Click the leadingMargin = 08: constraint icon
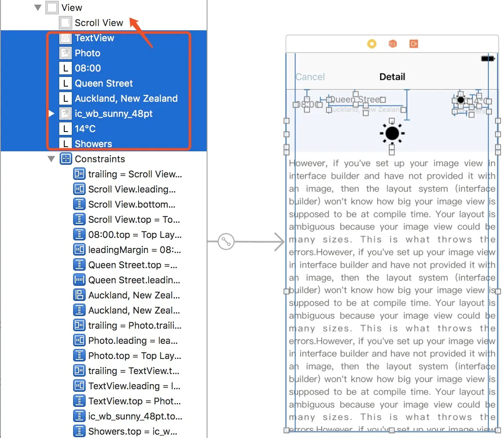This screenshot has height=438, width=504. pyautogui.click(x=79, y=250)
